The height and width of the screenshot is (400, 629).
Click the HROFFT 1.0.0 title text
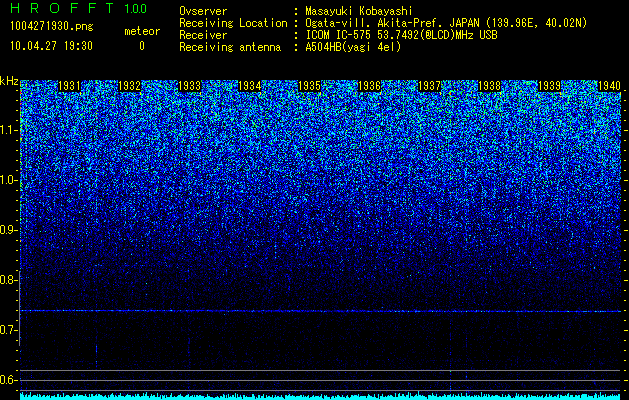coord(79,8)
